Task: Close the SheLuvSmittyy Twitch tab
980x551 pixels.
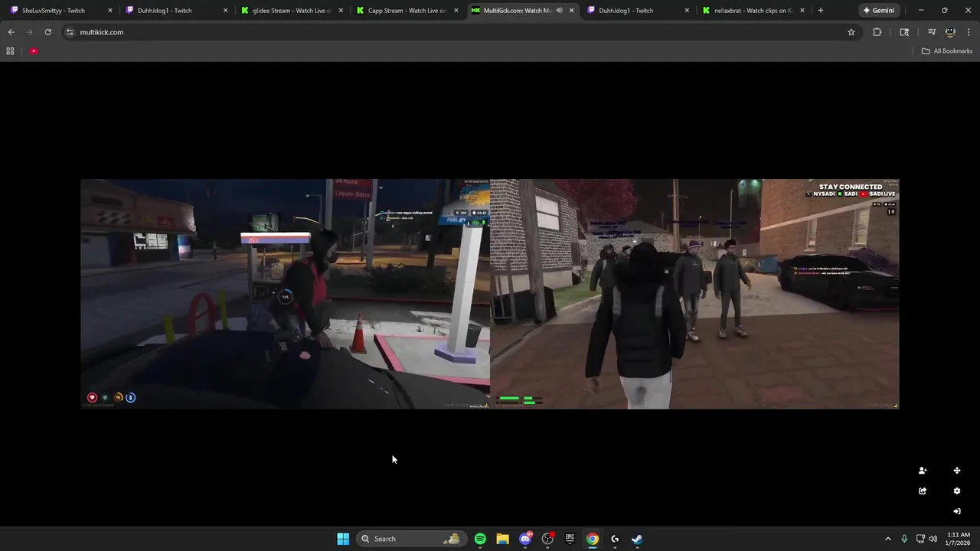Action: click(110, 11)
